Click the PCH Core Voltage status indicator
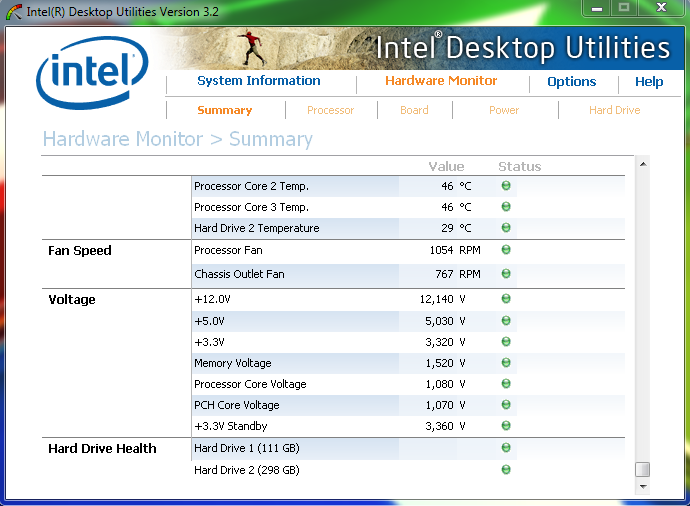Image resolution: width=690 pixels, height=506 pixels. [x=506, y=404]
